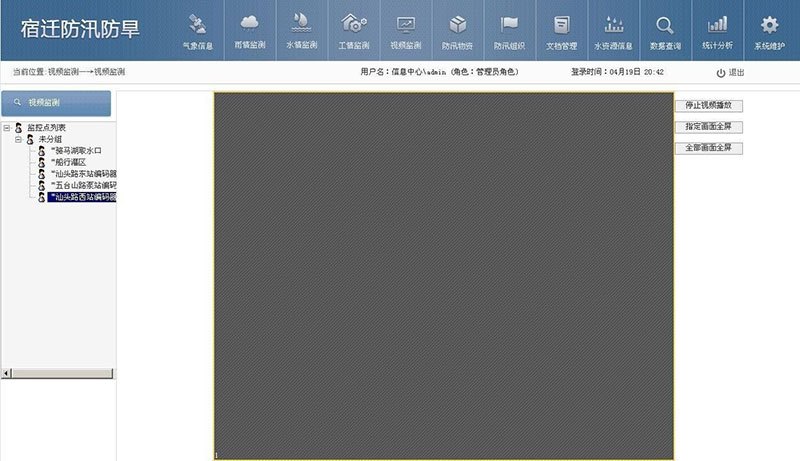
Task: Select the 骆马湖取水口 camera in tree
Action: point(78,151)
